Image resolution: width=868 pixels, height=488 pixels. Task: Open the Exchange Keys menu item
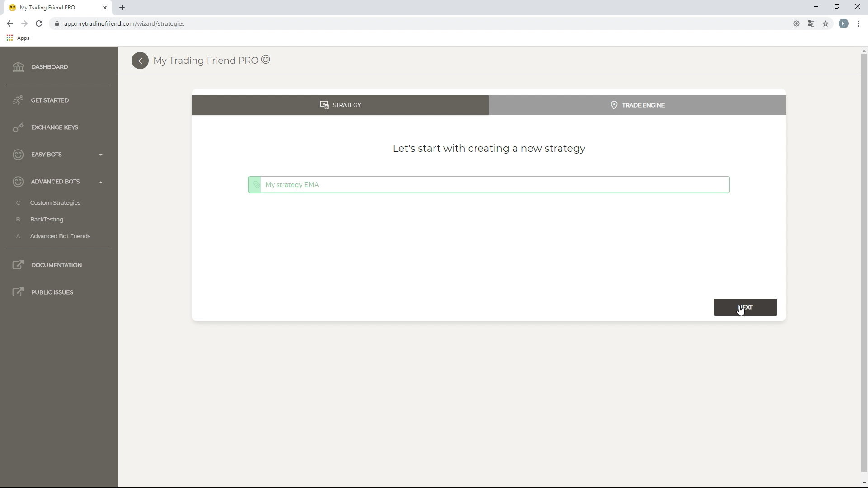click(59, 127)
